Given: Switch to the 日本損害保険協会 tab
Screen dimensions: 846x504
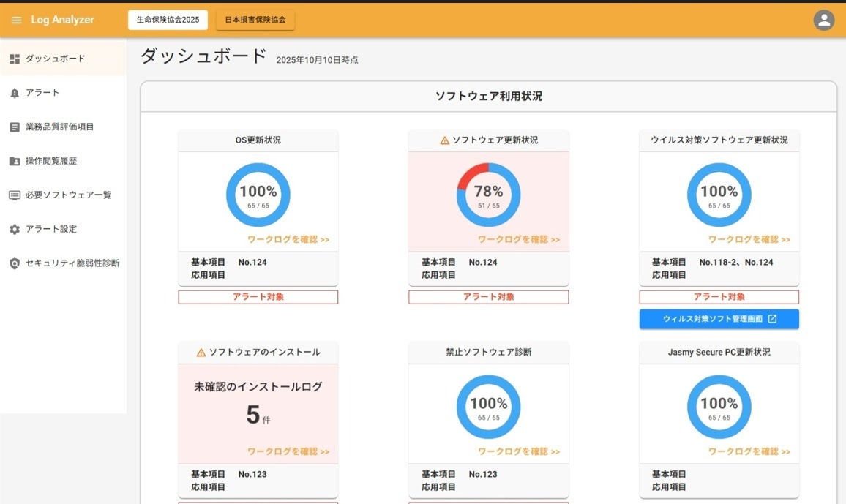Looking at the screenshot, I should click(255, 20).
